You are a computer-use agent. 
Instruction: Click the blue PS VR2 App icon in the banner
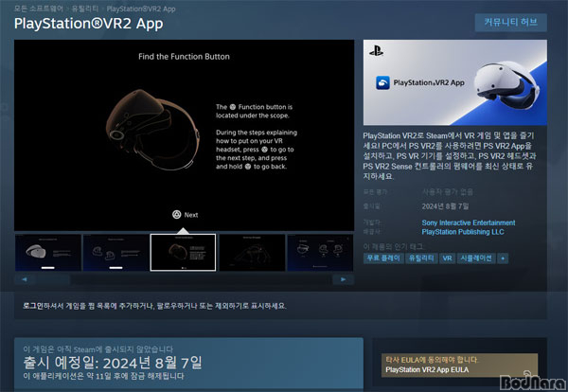click(x=382, y=83)
